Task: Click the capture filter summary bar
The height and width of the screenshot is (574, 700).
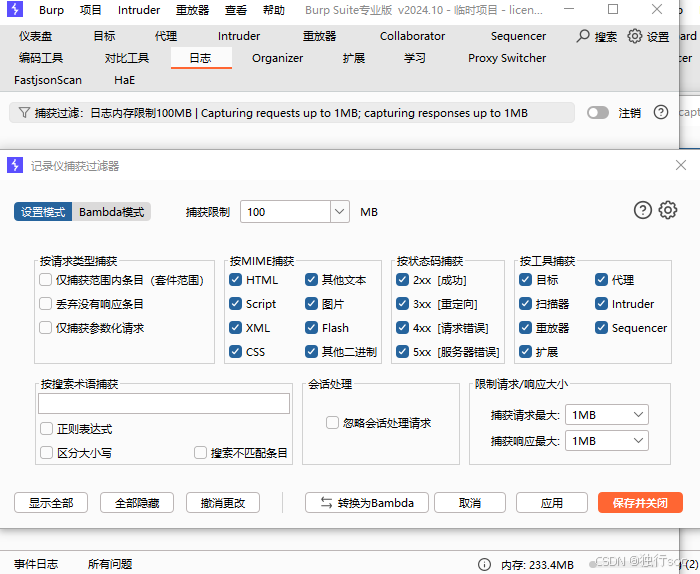Action: click(x=292, y=113)
